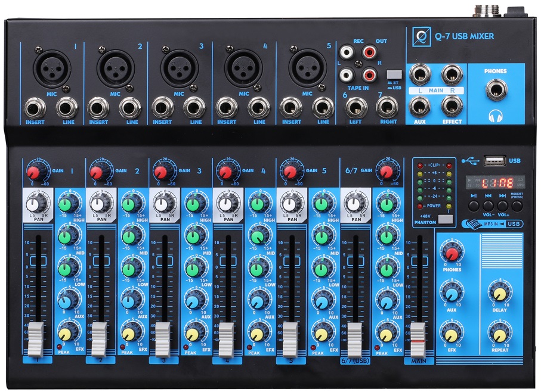Enable +48V phantom power with its switch

[446, 219]
